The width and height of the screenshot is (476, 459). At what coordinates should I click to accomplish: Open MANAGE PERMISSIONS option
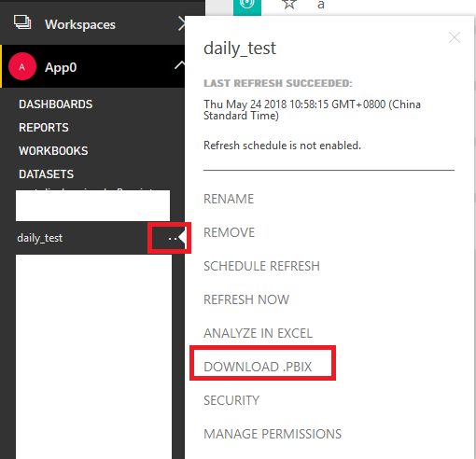click(x=273, y=434)
